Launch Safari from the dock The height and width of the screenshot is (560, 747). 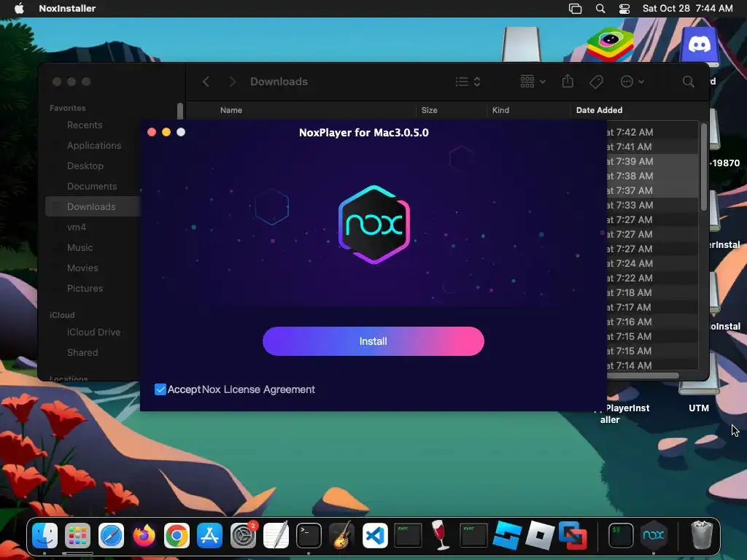click(x=111, y=535)
